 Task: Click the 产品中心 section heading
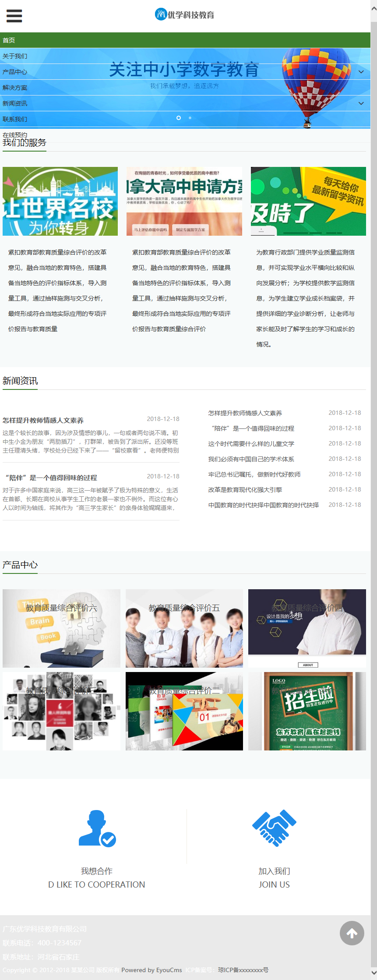click(20, 565)
